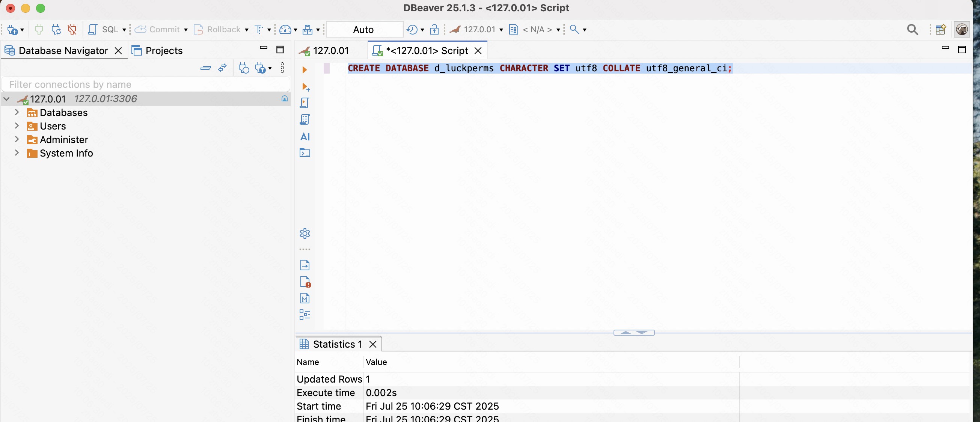Open navigator view menu three dots
The width and height of the screenshot is (980, 422).
point(282,68)
